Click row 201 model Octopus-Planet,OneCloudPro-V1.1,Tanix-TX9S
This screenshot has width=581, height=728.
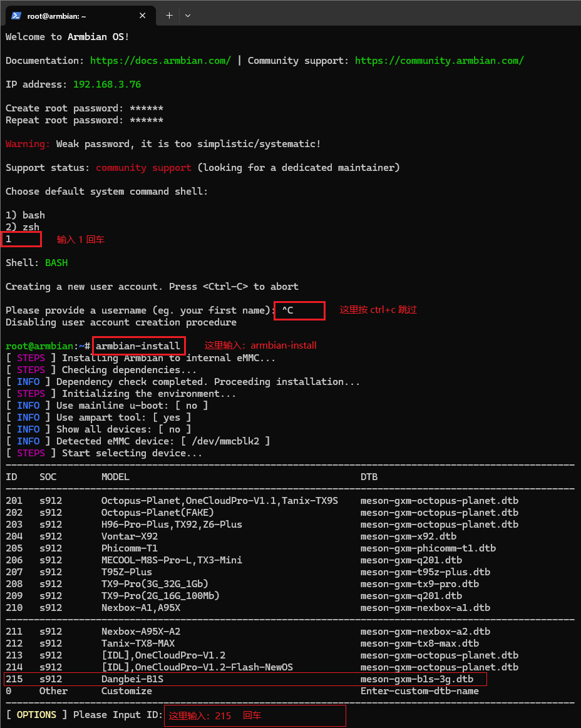click(220, 501)
